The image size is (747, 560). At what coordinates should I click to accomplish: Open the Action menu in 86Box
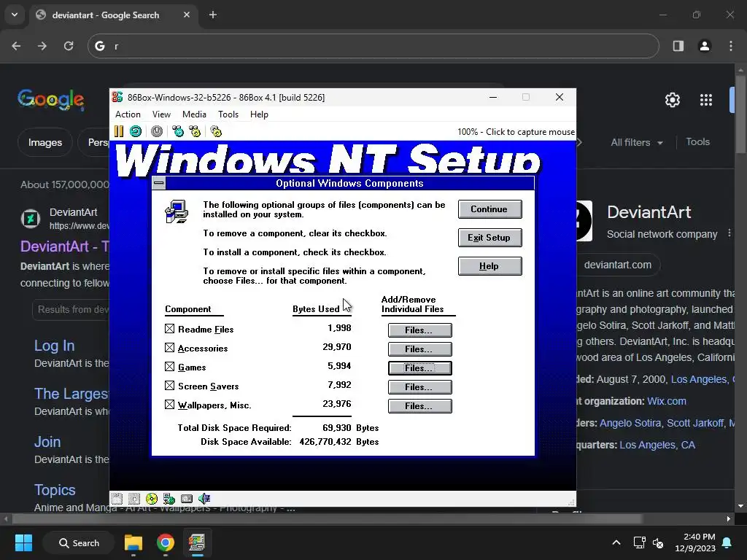[128, 114]
